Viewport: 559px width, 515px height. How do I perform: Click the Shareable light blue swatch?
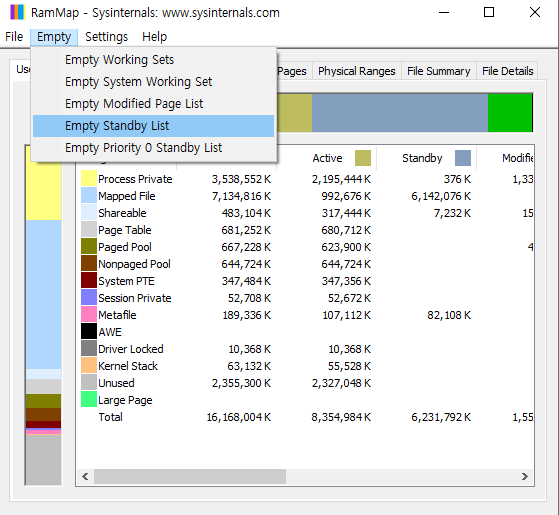point(89,212)
